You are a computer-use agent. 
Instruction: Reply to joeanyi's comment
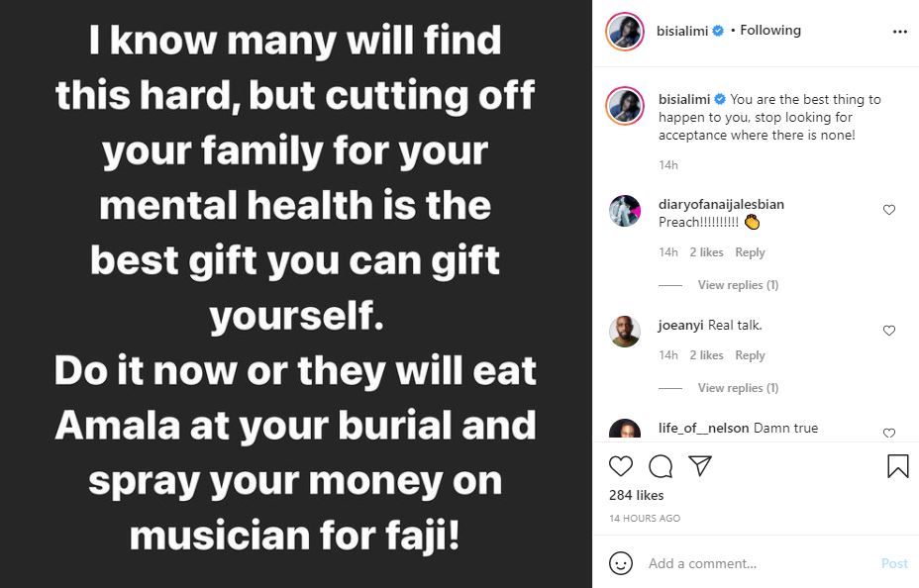coord(750,355)
